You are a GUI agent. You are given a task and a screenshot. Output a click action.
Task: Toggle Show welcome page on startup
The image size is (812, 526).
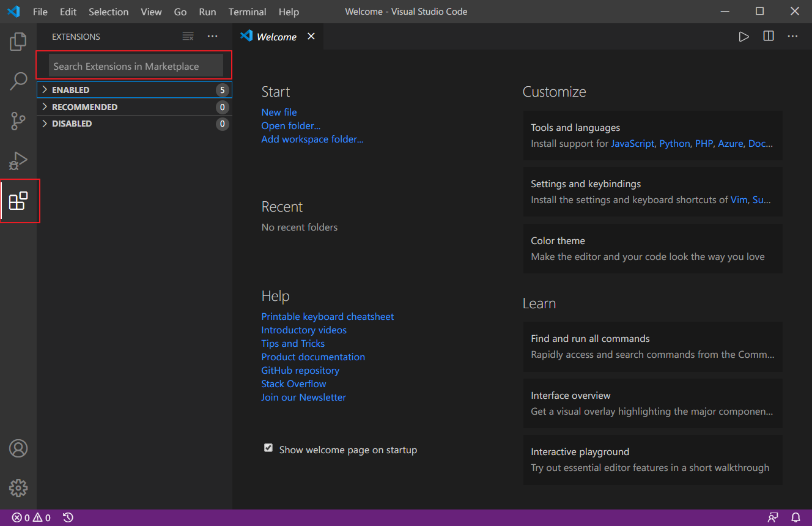268,448
